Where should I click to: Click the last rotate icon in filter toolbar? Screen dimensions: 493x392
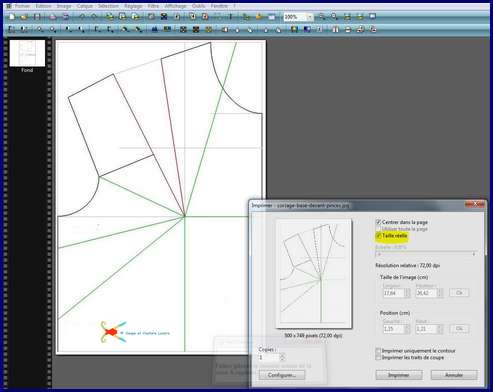pos(373,30)
